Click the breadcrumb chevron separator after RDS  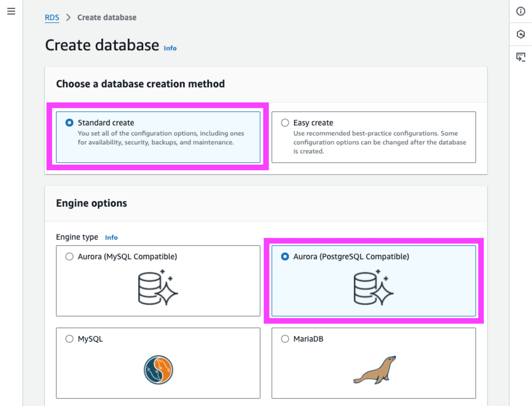click(x=68, y=18)
